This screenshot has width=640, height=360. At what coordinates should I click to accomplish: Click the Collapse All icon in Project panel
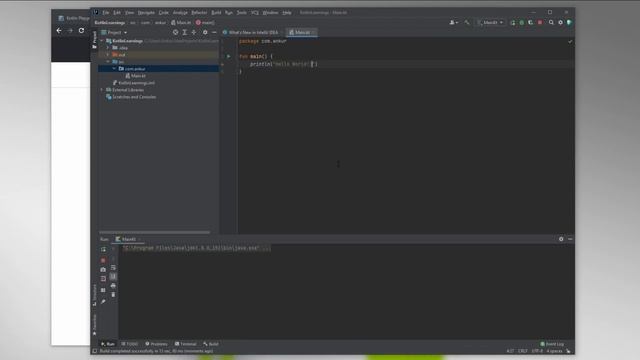(194, 32)
